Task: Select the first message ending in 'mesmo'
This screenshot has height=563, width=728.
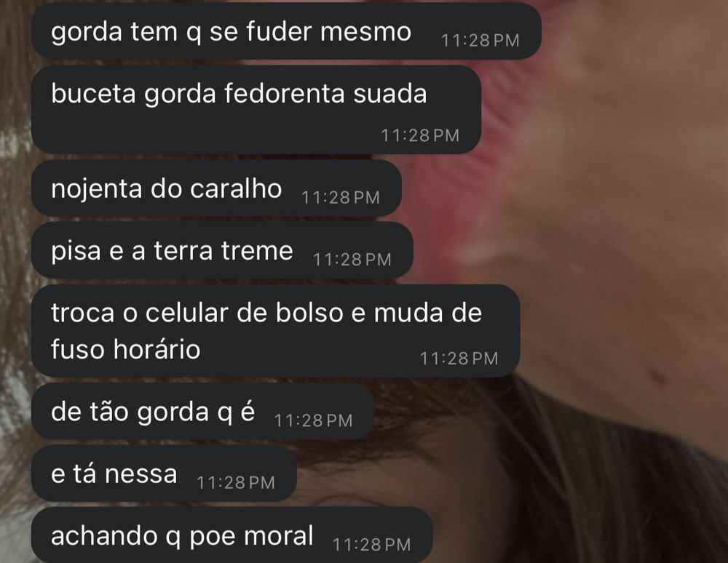Action: click(286, 31)
